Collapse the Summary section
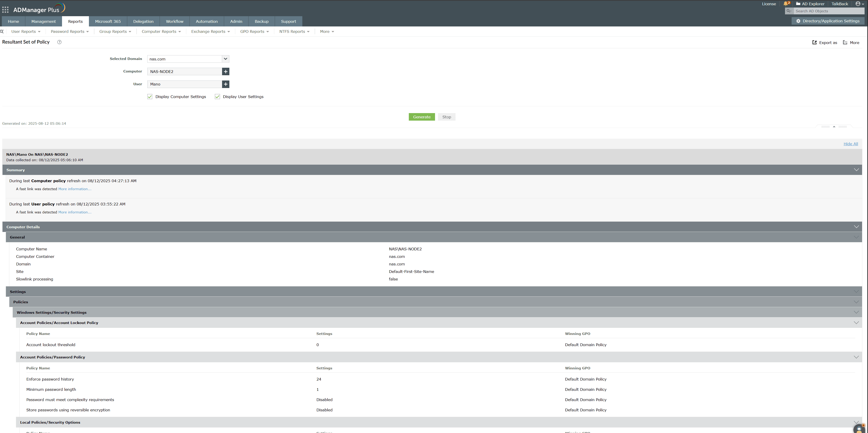The height and width of the screenshot is (433, 868). click(x=856, y=170)
